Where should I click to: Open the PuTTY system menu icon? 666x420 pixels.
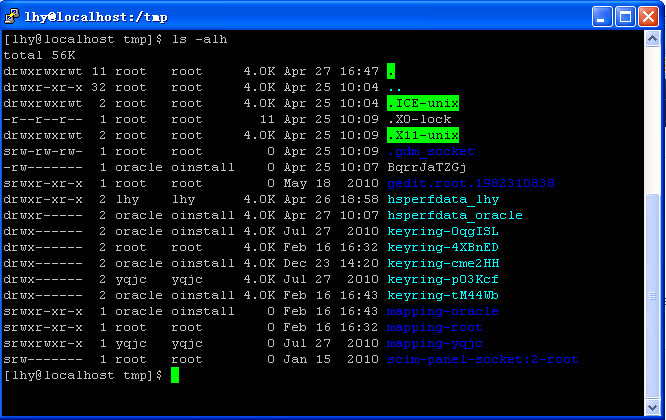14,15
